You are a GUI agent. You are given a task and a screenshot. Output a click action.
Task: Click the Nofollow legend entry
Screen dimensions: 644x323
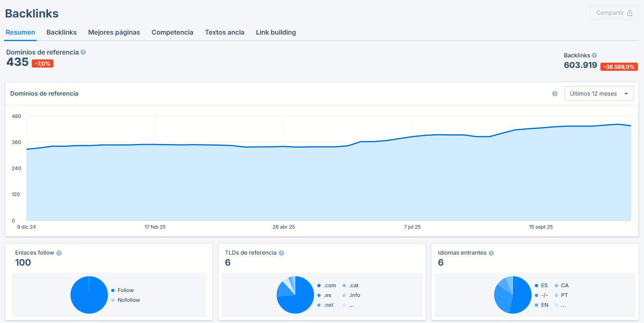[x=125, y=300]
